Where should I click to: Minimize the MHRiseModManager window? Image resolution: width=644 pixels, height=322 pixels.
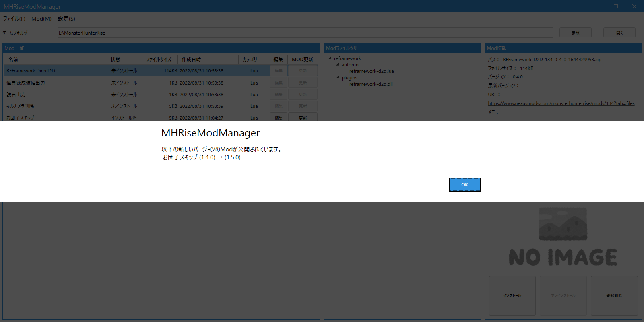597,6
